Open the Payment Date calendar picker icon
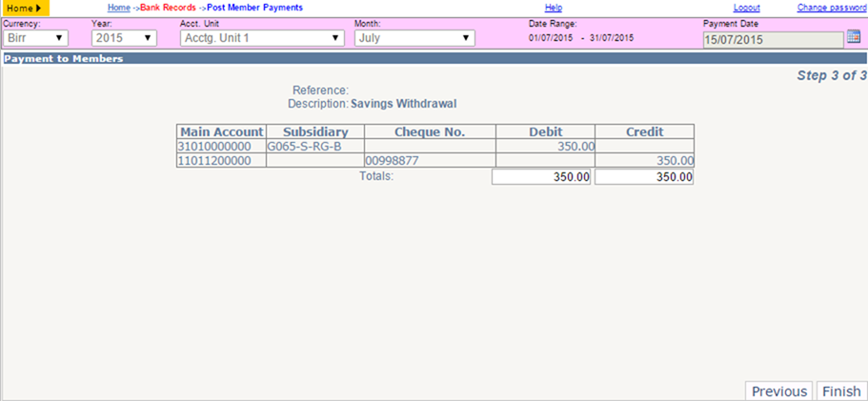 853,37
